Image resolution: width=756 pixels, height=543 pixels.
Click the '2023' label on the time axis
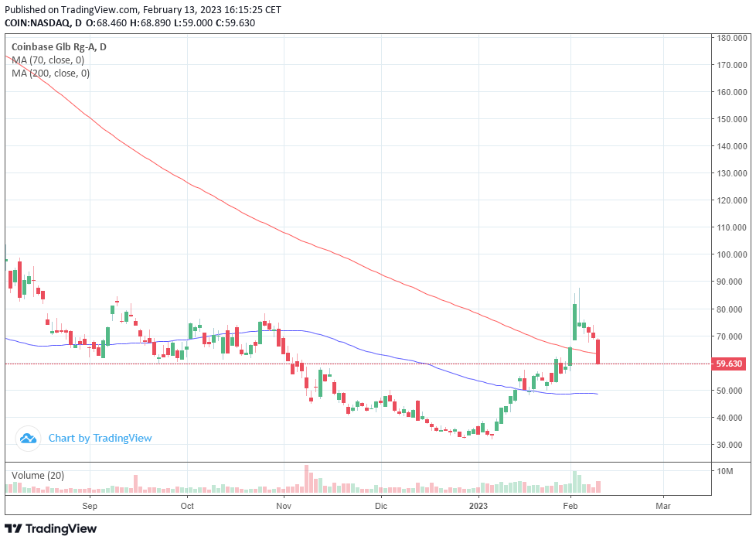coord(478,506)
